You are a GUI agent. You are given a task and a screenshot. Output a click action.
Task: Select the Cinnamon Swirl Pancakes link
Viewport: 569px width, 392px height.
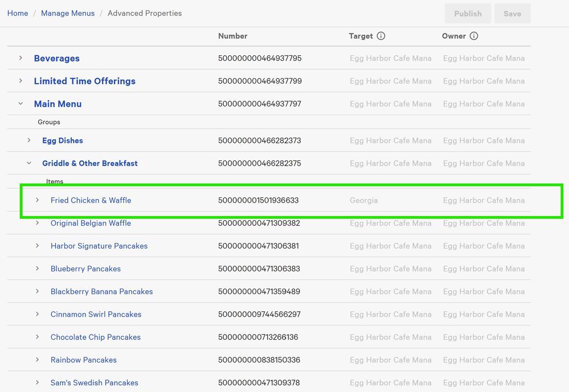(x=96, y=314)
